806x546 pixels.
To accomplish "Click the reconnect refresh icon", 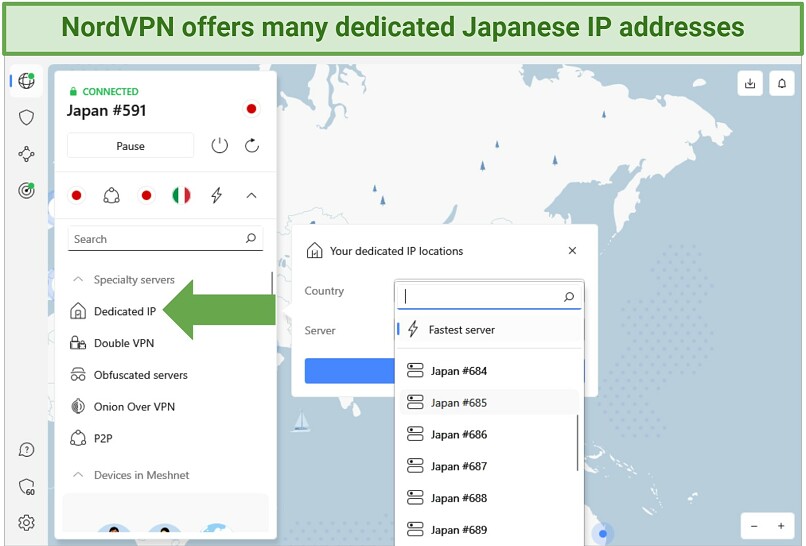I will [252, 145].
